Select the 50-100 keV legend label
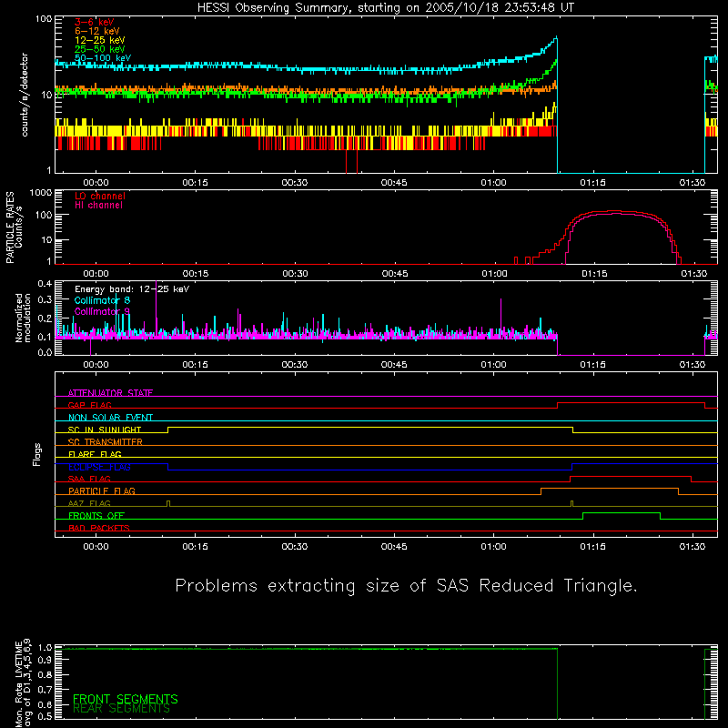728x728 pixels. [103, 58]
